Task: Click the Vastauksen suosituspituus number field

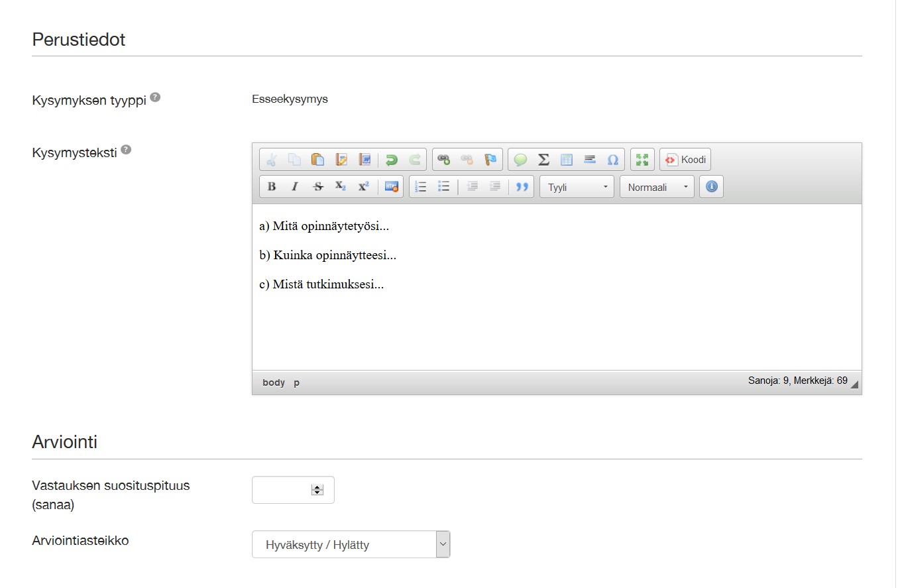Action: point(293,490)
